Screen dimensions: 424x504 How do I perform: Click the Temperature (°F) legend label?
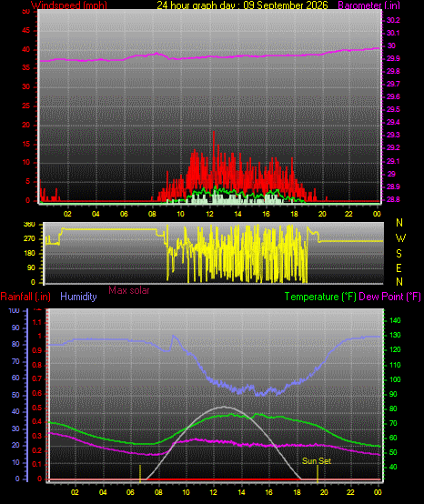coord(320,297)
